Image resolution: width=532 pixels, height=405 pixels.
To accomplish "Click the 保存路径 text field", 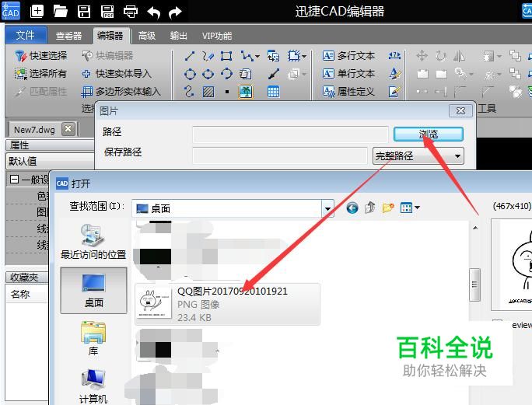I will (x=280, y=155).
